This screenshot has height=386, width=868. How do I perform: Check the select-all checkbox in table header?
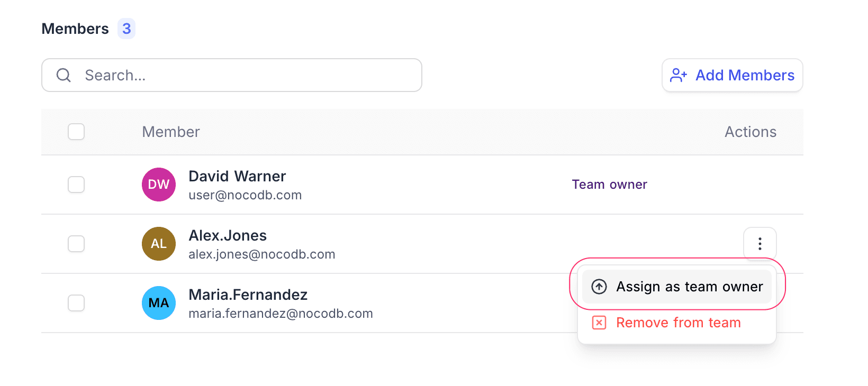coord(76,132)
